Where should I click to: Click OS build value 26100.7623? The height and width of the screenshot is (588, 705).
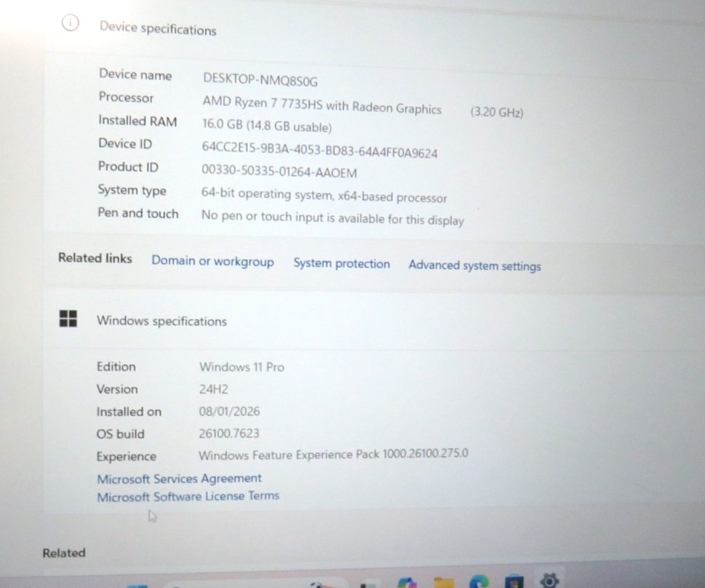tap(229, 433)
